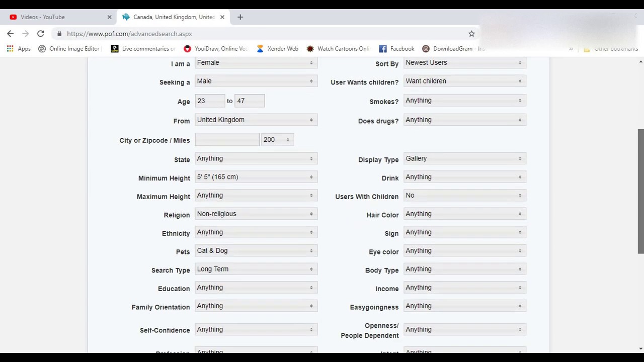Click the address bar URL
644x362 pixels.
pyautogui.click(x=129, y=34)
